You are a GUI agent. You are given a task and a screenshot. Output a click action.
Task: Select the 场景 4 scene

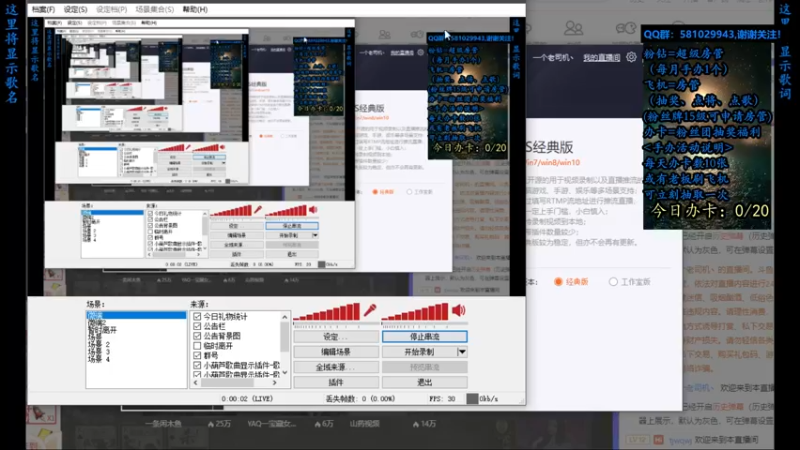pos(98,359)
